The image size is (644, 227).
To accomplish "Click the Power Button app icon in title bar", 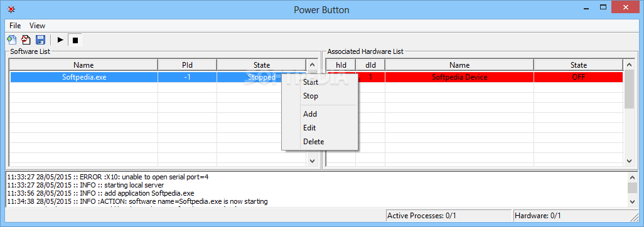I will coord(11,9).
